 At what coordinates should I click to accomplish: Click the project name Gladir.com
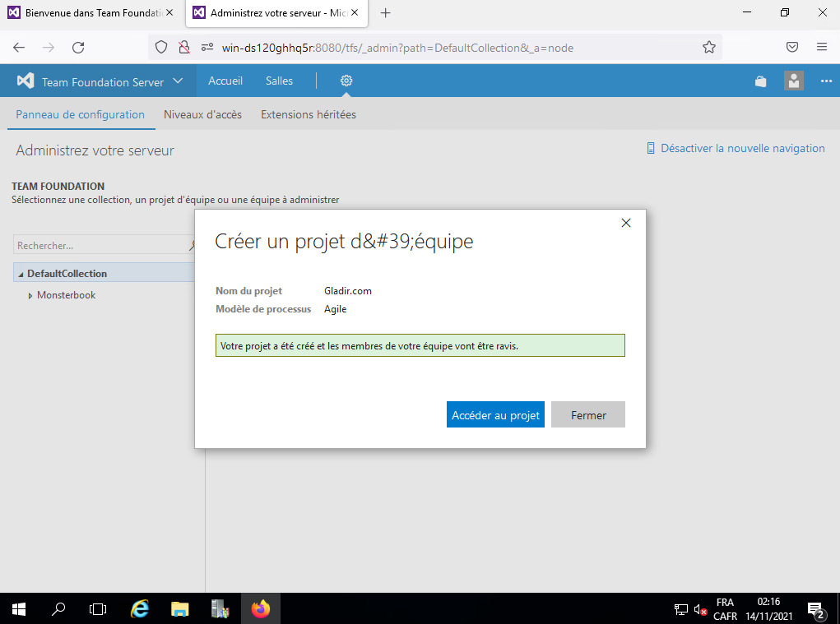348,290
